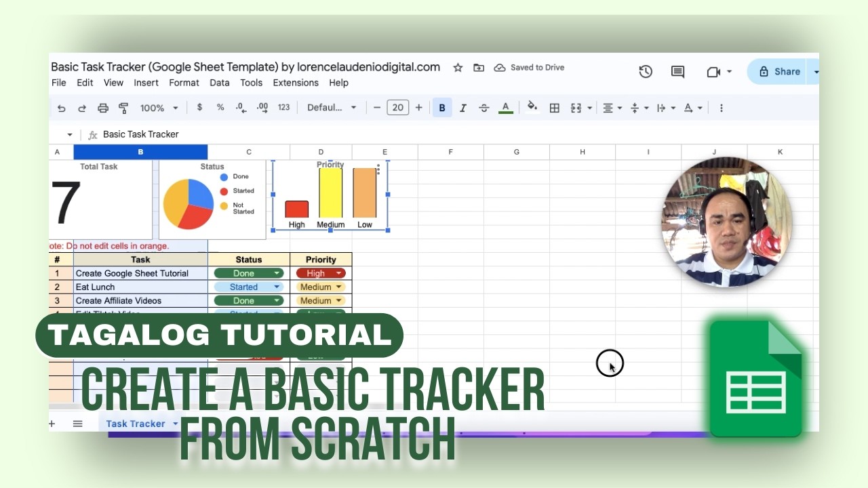Select column F header
Screen dimensions: 868x488
(x=450, y=152)
